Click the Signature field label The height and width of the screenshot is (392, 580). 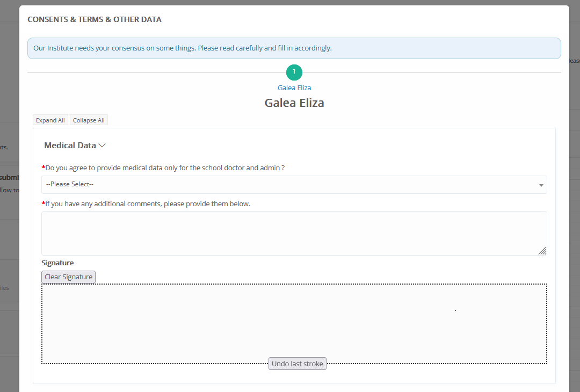[57, 263]
